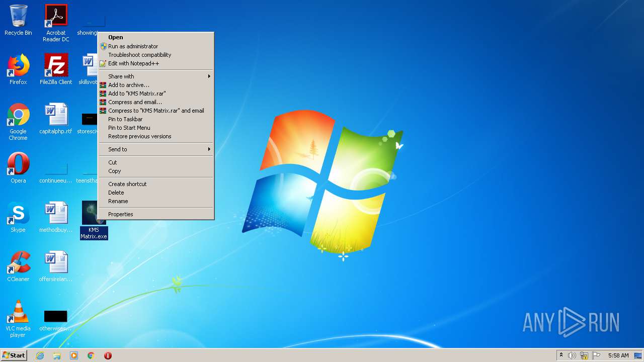The image size is (644, 362).
Task: Open media player taskbar icon
Action: pyautogui.click(x=74, y=355)
